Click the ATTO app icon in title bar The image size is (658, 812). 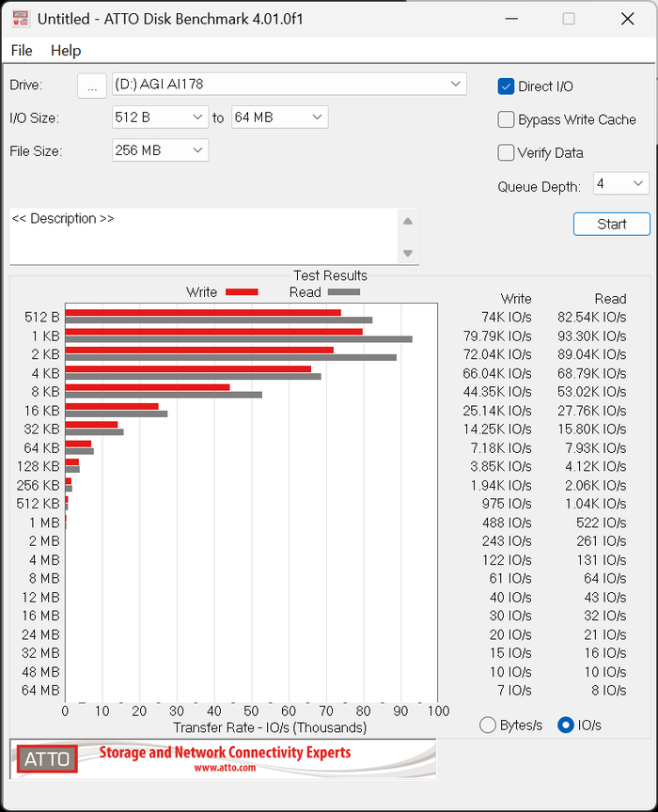coord(19,19)
